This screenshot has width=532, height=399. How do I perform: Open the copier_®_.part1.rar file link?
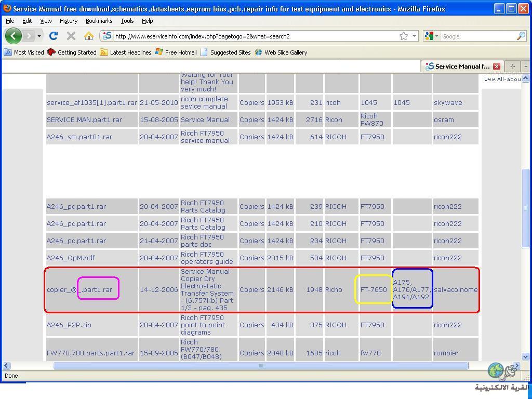pyautogui.click(x=79, y=290)
